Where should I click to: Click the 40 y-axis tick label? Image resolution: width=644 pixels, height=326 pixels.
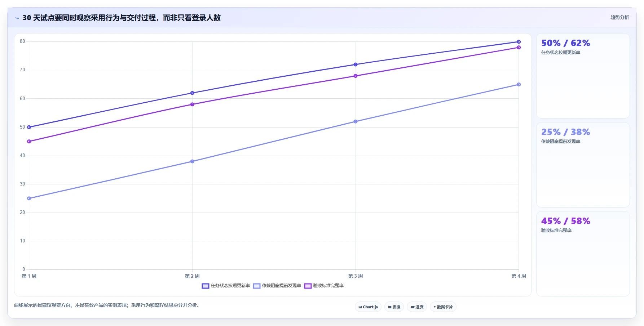coord(22,156)
